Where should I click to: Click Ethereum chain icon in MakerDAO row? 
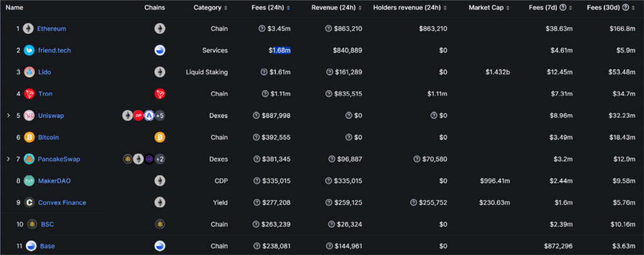[x=160, y=181]
